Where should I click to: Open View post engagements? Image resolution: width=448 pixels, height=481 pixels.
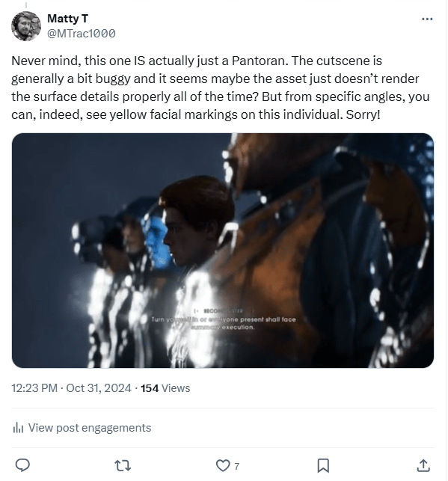[90, 428]
